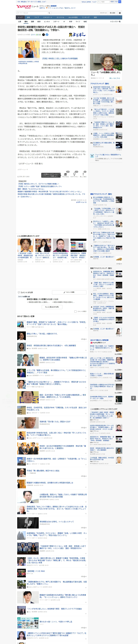
Task: Toggle コメント非表示 checkbox
Action: pyautogui.click(x=75, y=311)
